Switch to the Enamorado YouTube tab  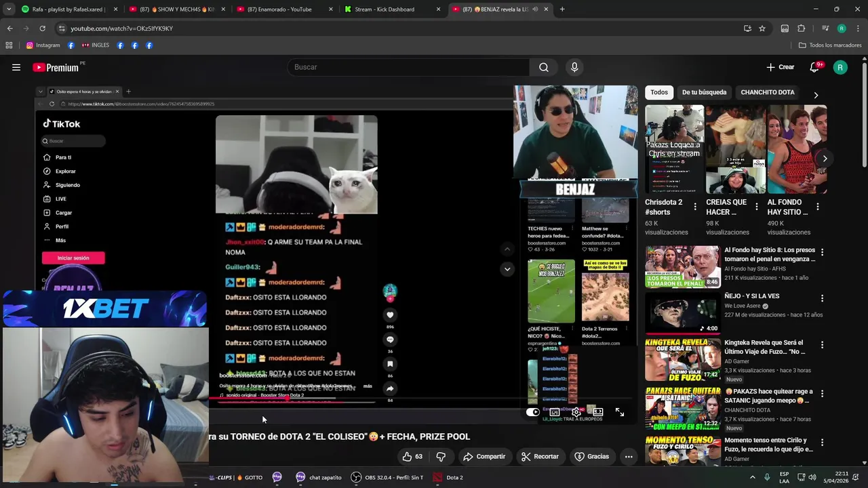tap(285, 9)
